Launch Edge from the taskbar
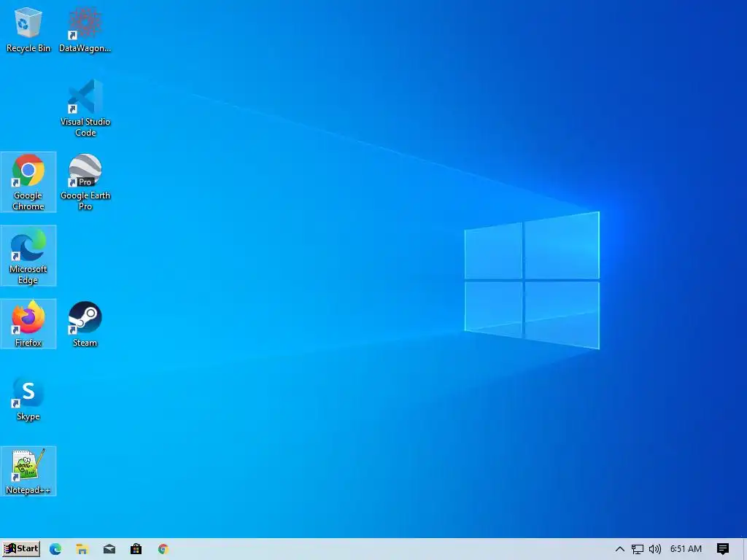This screenshot has width=747, height=560. coord(55,549)
